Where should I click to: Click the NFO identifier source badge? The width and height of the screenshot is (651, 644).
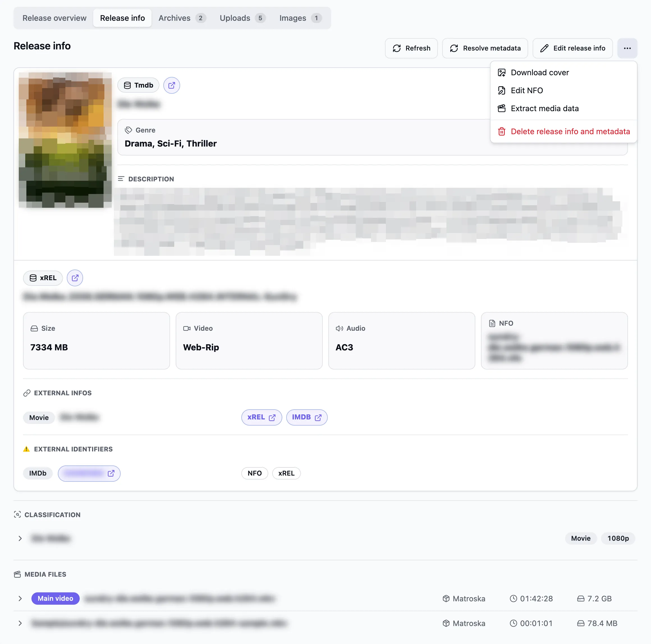tap(255, 473)
